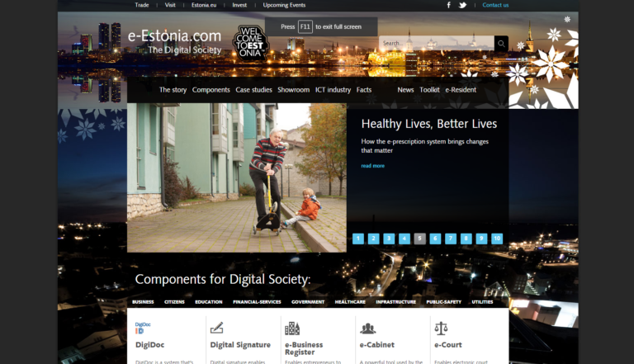Select the EDUCATION category tab

click(x=209, y=302)
